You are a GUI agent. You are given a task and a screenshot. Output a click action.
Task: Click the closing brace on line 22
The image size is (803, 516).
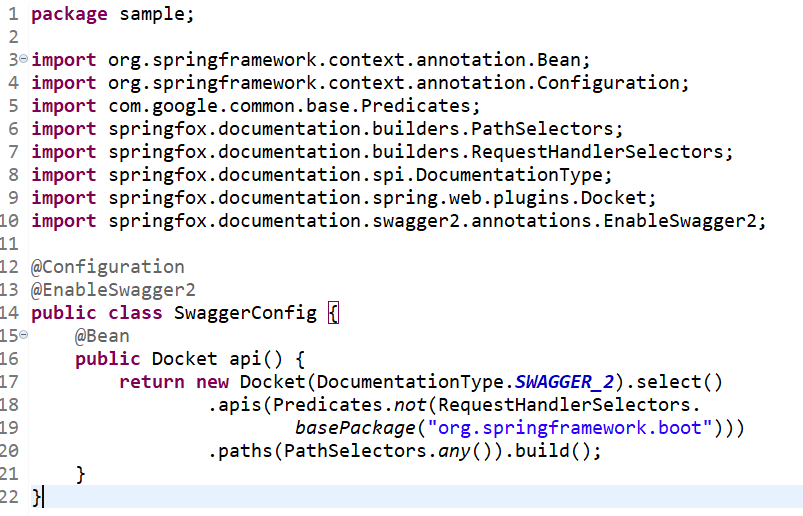pyautogui.click(x=36, y=497)
